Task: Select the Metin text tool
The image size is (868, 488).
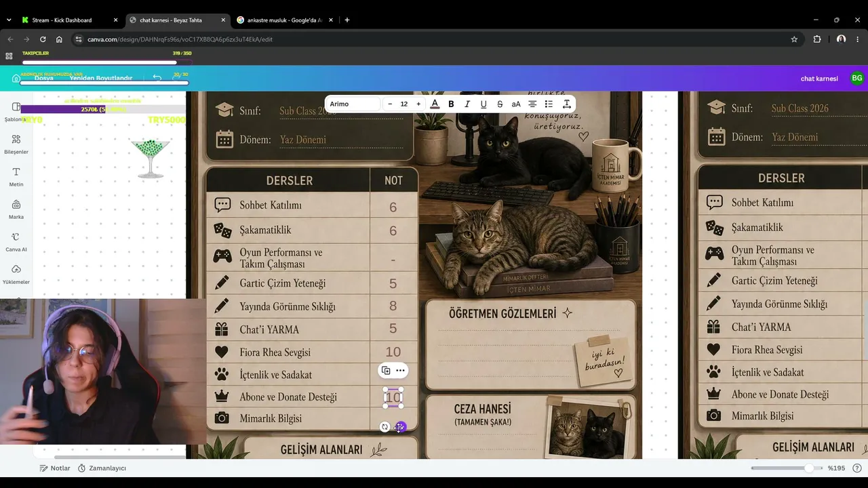Action: pos(16,177)
